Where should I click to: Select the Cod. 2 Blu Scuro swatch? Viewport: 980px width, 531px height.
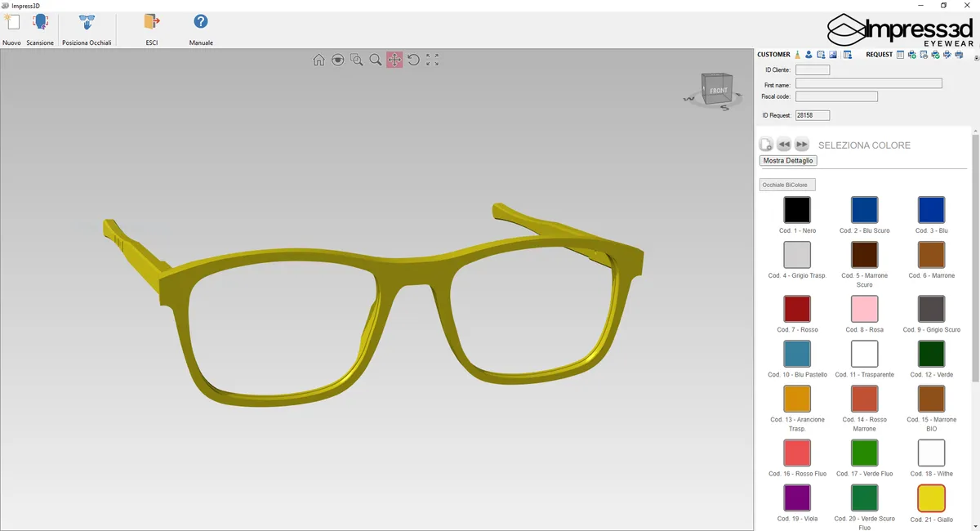pyautogui.click(x=864, y=210)
